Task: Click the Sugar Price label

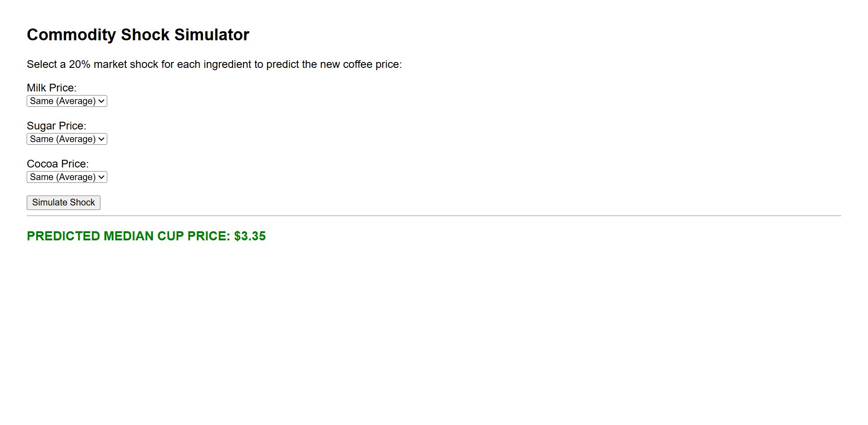Action: coord(56,126)
